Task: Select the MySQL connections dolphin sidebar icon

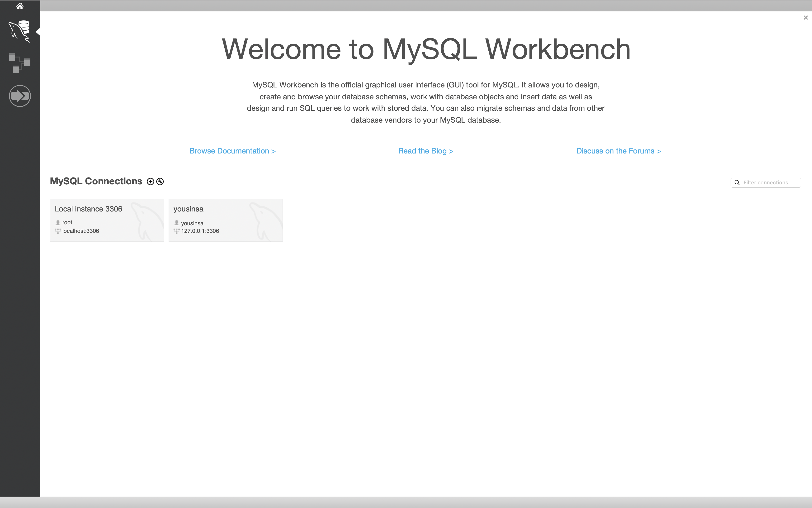Action: coord(19,31)
